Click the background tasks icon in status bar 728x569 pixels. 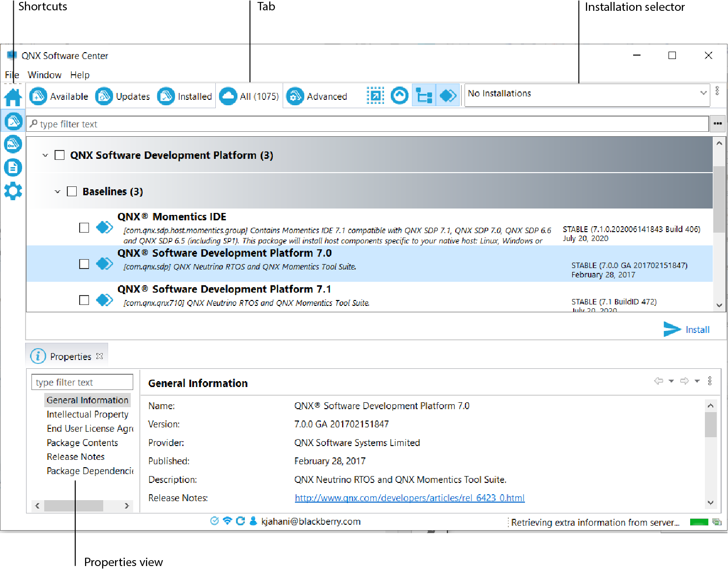[x=717, y=522]
